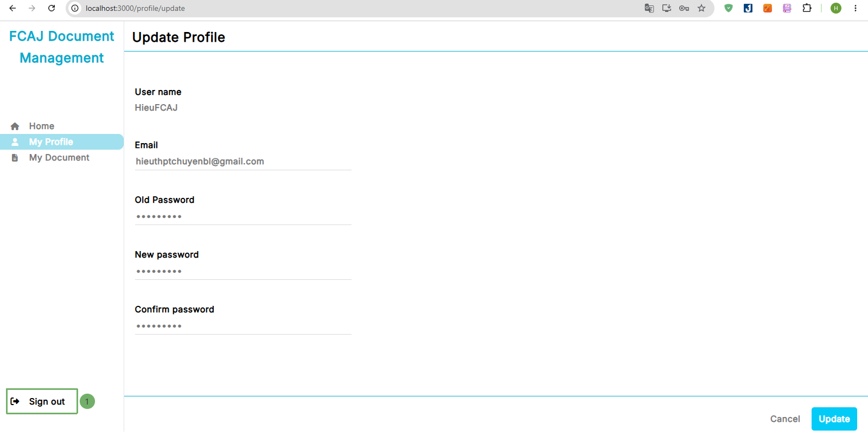Viewport: 868px width, 436px height.
Task: Click the "Old Password" label
Action: point(164,200)
